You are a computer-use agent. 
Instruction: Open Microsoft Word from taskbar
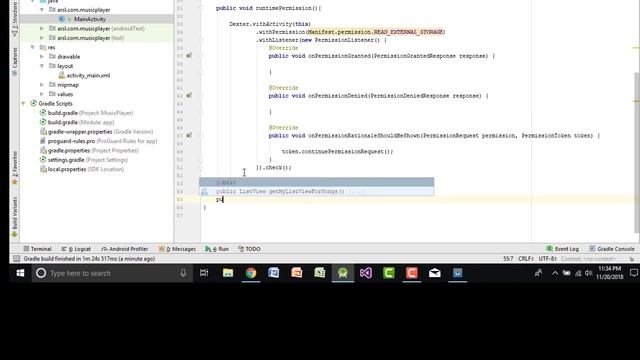(x=273, y=273)
